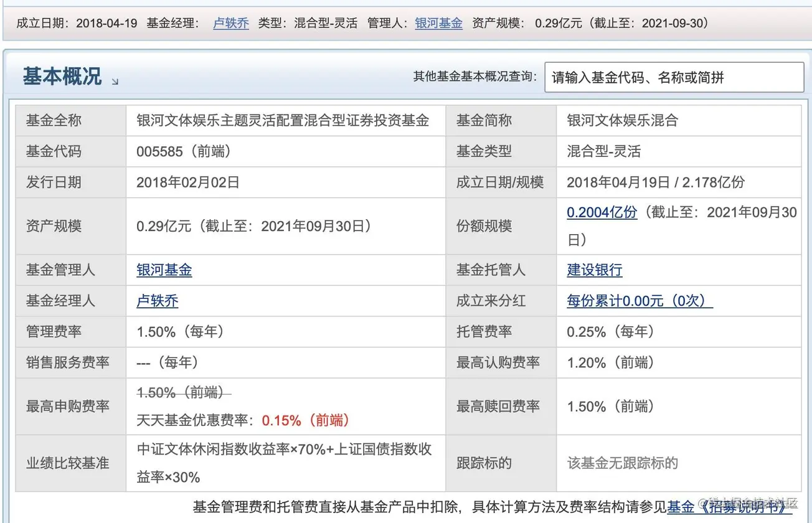812x523 pixels.
Task: Select the 基金全称 label cell
Action: [x=71, y=120]
